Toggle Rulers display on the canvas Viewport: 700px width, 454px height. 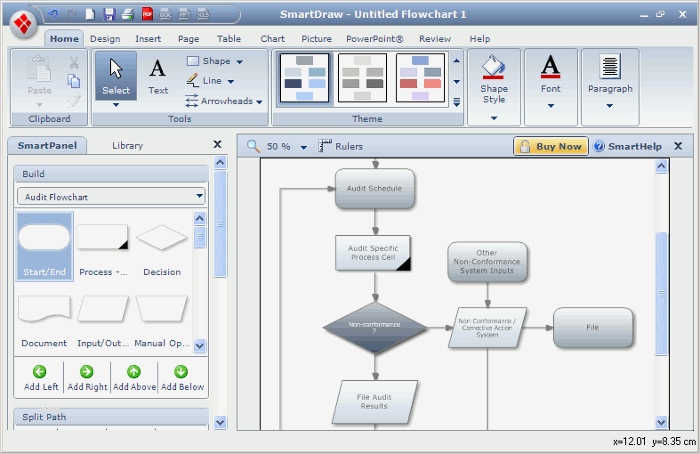tap(341, 146)
